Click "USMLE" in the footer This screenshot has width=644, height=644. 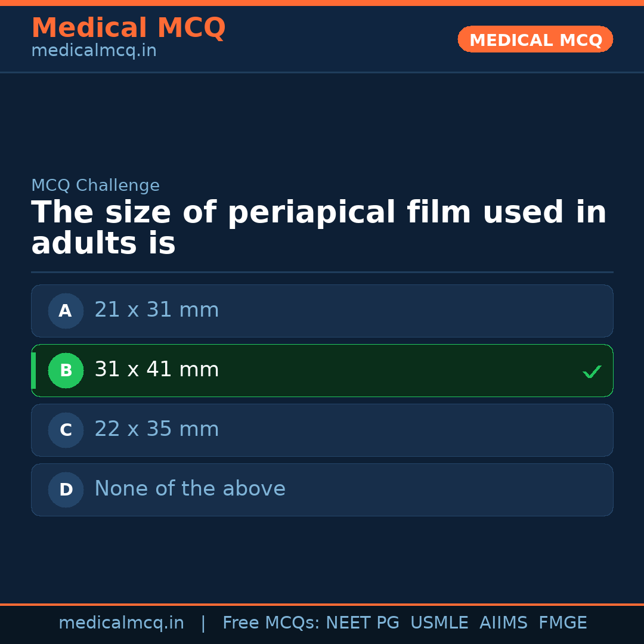point(439,623)
